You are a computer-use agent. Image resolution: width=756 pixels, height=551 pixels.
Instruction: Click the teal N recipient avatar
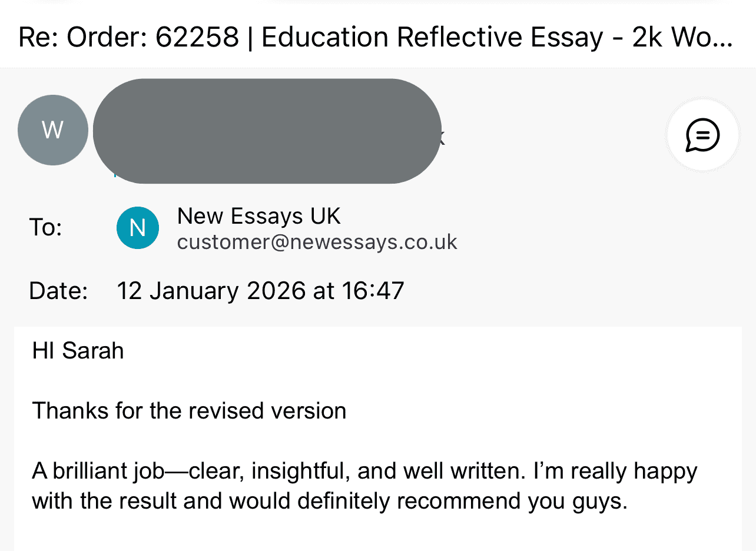pos(138,227)
